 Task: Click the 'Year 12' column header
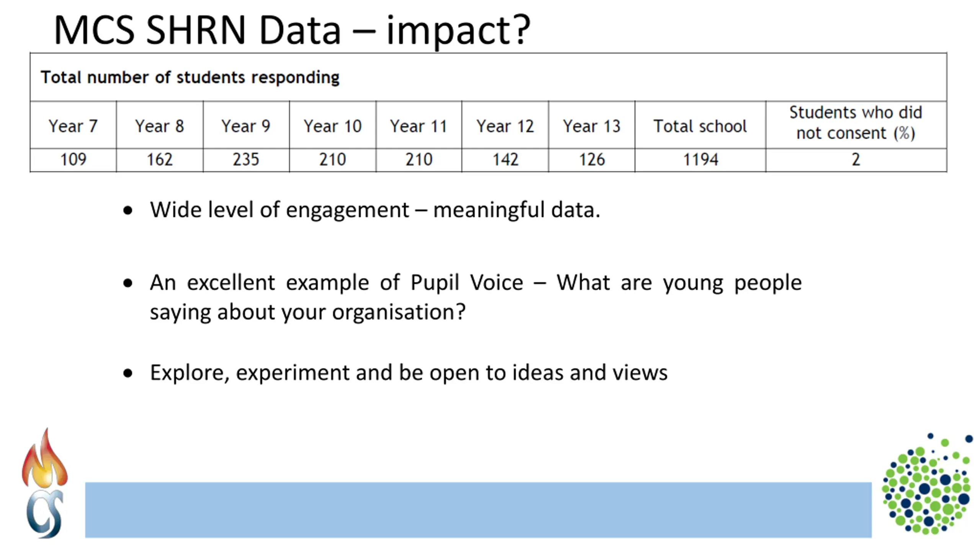(505, 126)
